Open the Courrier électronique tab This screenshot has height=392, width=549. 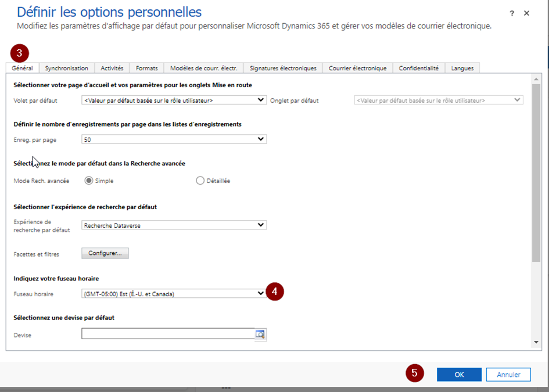[357, 68]
